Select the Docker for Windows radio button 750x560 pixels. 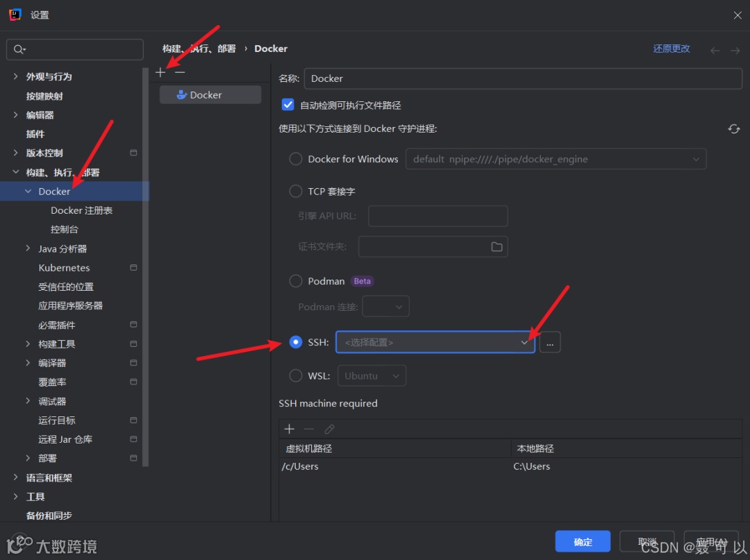pos(296,159)
